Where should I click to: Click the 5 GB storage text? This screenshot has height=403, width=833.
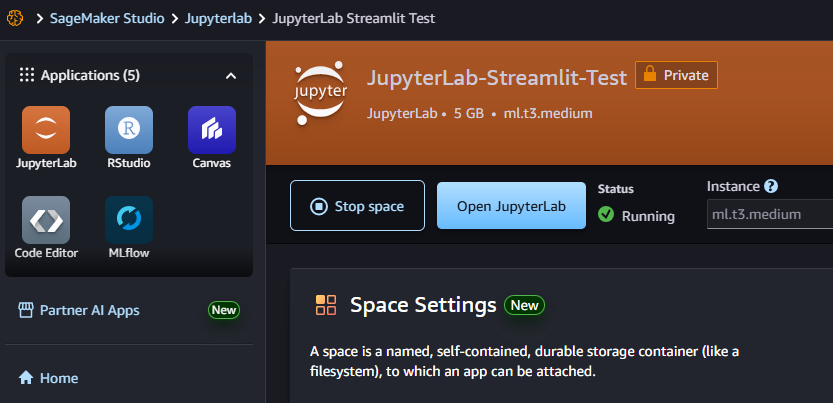(x=469, y=114)
